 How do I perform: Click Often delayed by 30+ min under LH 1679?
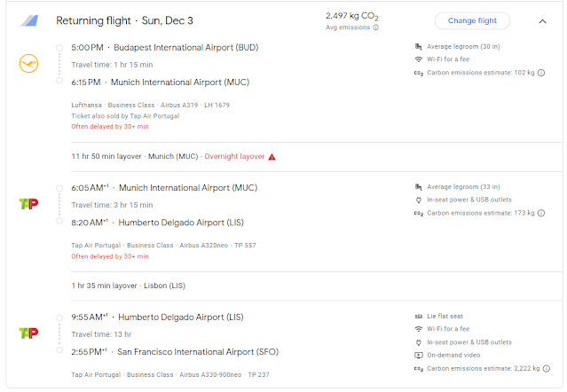110,127
